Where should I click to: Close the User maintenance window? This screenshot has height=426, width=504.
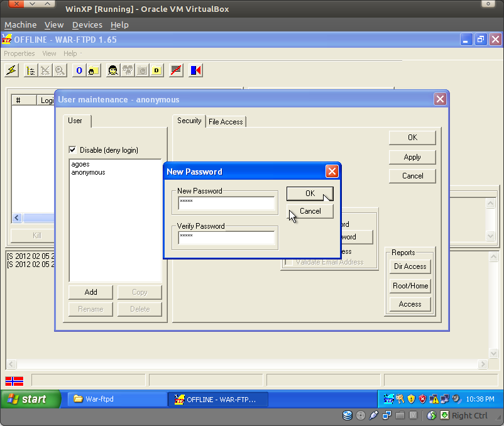(x=440, y=99)
